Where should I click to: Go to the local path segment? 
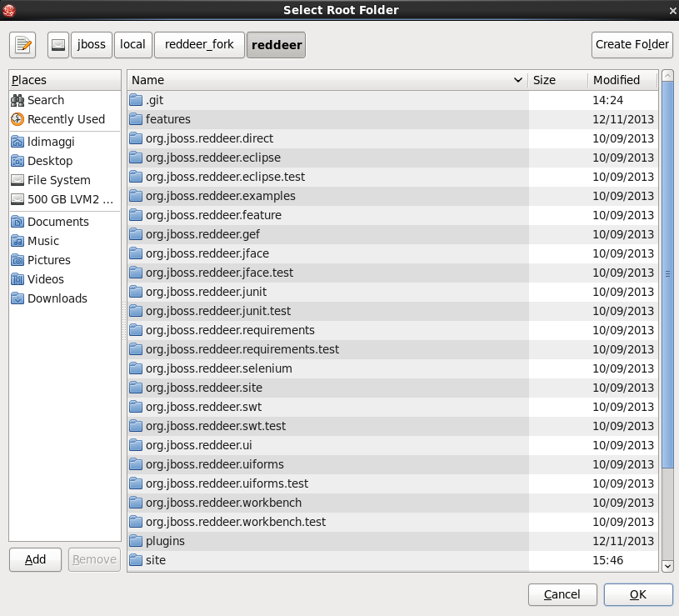pyautogui.click(x=133, y=45)
